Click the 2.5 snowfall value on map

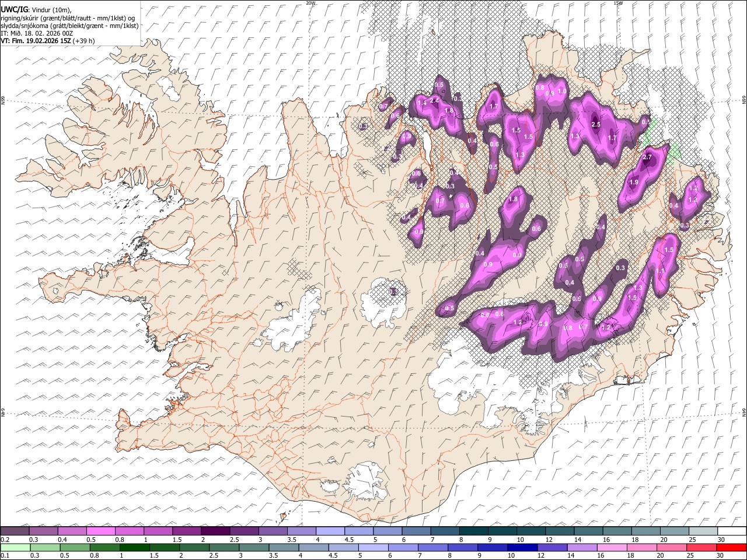tap(596, 125)
